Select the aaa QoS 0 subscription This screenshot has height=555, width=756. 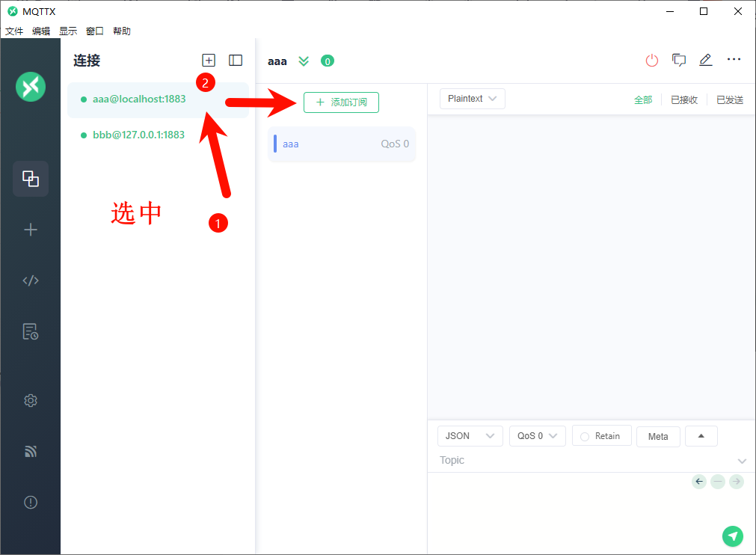click(342, 144)
